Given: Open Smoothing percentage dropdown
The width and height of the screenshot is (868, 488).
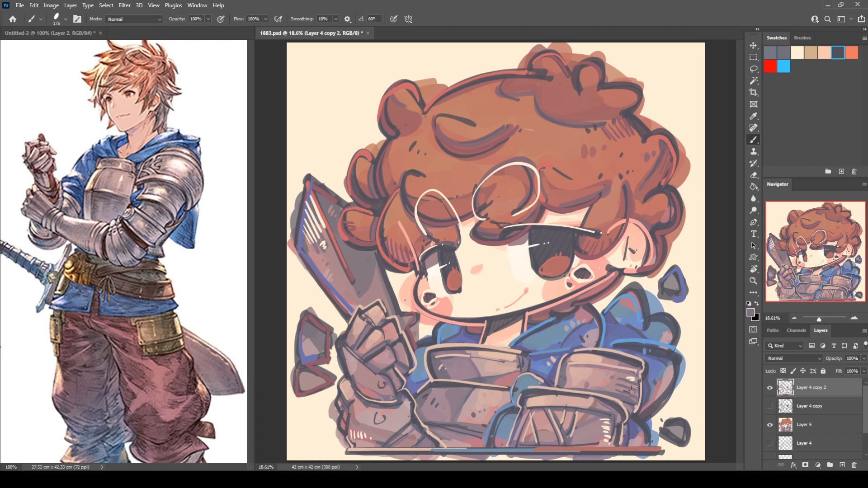Looking at the screenshot, I should click(335, 19).
